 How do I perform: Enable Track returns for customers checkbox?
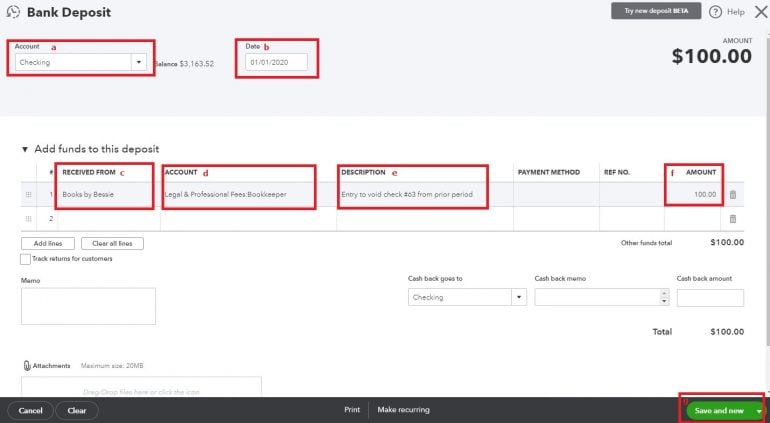25,259
